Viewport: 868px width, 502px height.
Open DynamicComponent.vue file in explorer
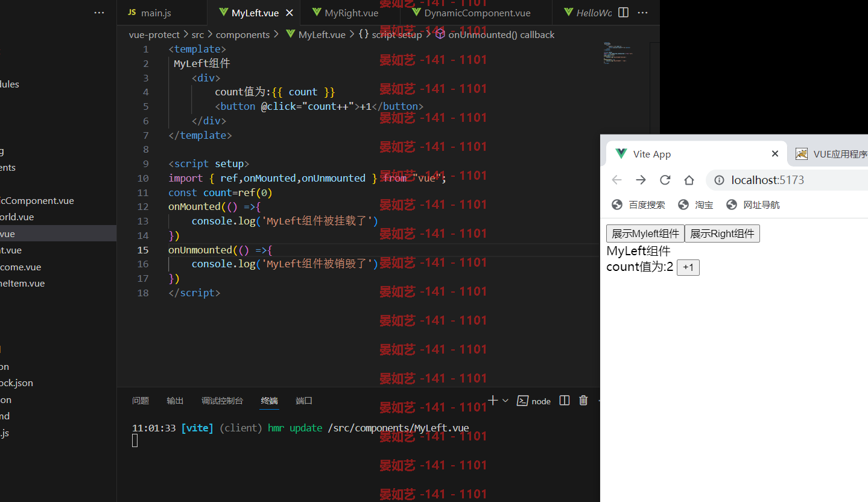(x=37, y=201)
